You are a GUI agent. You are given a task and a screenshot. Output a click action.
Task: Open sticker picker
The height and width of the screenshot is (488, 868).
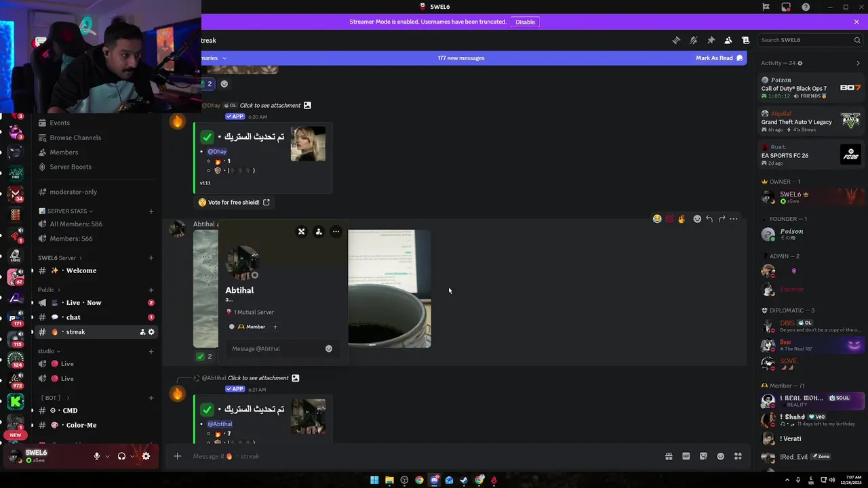(703, 456)
